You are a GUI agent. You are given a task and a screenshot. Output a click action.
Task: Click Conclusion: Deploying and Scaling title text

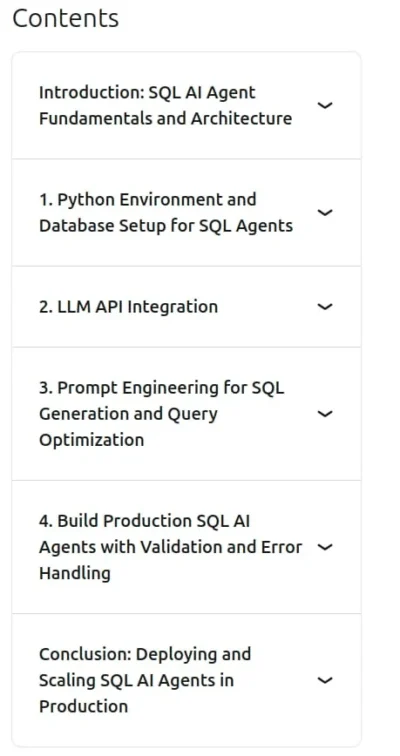[145, 680]
